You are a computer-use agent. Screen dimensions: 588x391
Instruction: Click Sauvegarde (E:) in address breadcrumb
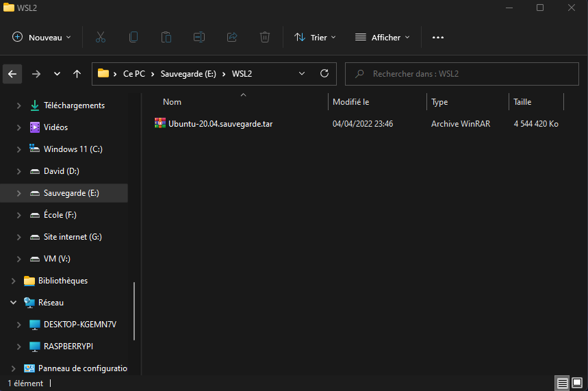click(x=188, y=73)
